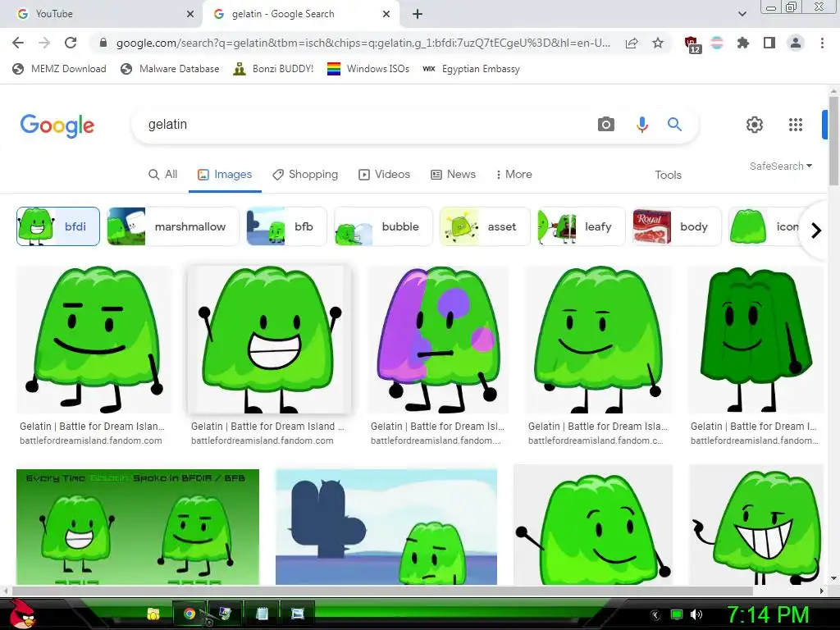Image resolution: width=840 pixels, height=630 pixels.
Task: Open the volume speaker tray icon
Action: (x=696, y=614)
